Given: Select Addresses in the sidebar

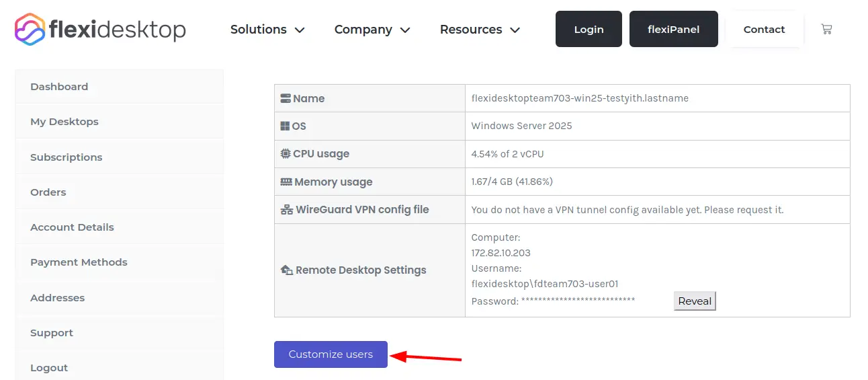Looking at the screenshot, I should (120, 298).
